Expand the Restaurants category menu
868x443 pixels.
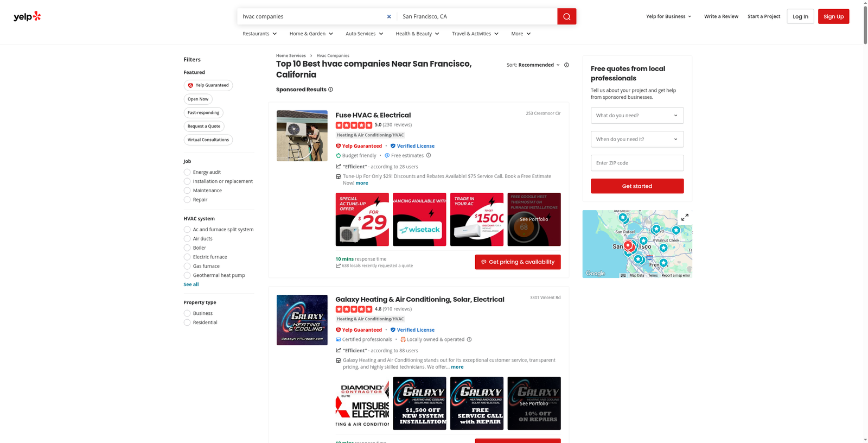260,34
